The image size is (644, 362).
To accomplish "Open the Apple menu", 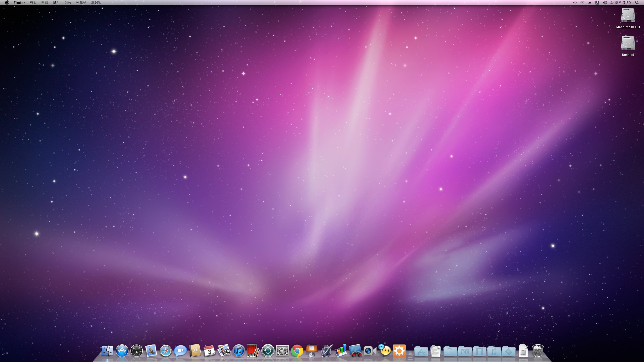I will 7,3.
